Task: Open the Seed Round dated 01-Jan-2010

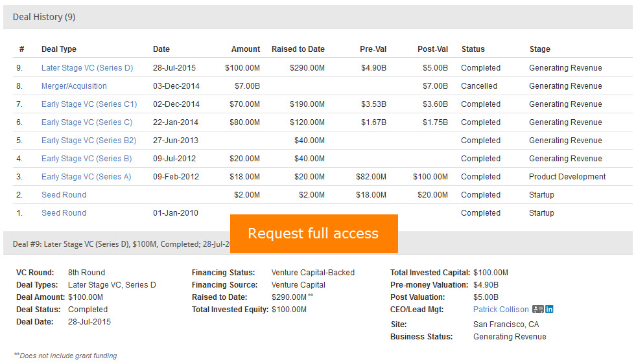Action: [64, 213]
